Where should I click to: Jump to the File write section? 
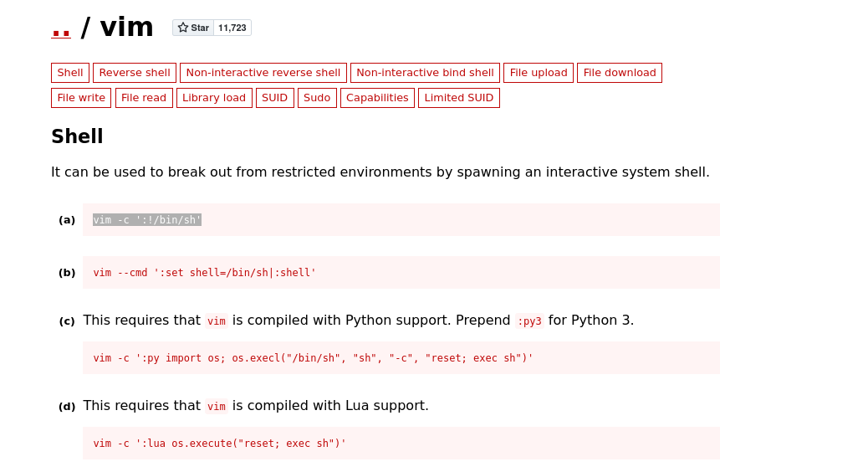tap(81, 98)
